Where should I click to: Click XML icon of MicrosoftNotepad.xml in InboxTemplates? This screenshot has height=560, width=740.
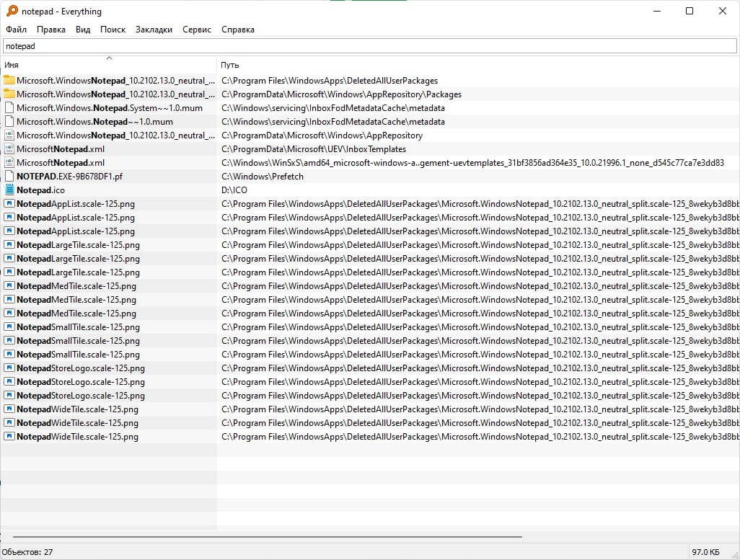click(x=9, y=148)
